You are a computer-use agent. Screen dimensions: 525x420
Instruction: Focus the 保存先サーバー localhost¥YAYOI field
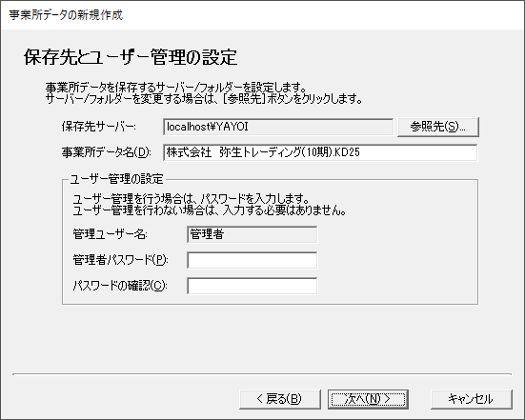(278, 127)
